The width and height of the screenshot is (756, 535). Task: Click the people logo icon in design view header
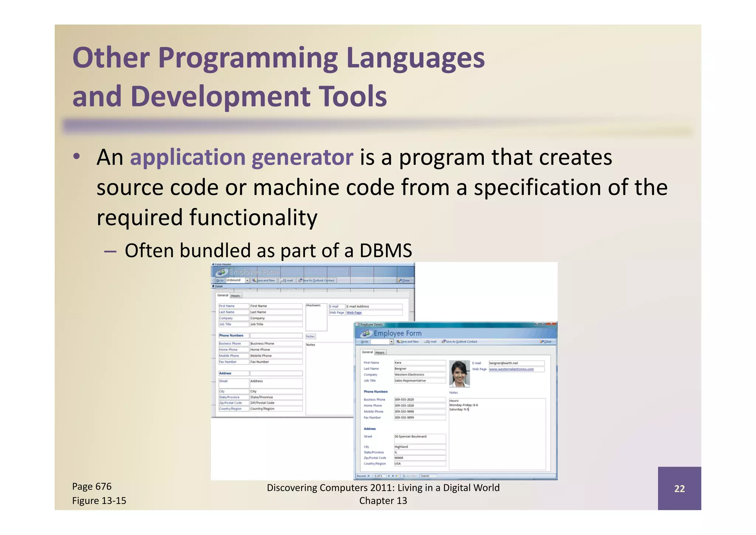point(221,272)
